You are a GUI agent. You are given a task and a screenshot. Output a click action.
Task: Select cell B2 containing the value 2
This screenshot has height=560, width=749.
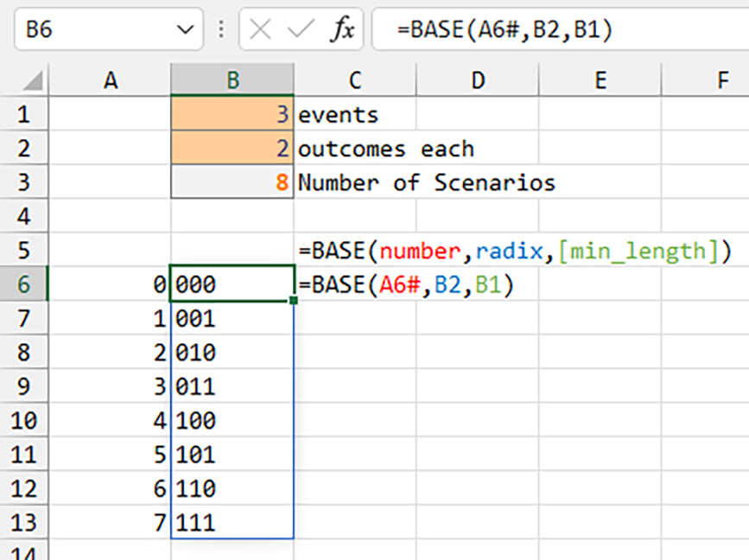(x=232, y=149)
